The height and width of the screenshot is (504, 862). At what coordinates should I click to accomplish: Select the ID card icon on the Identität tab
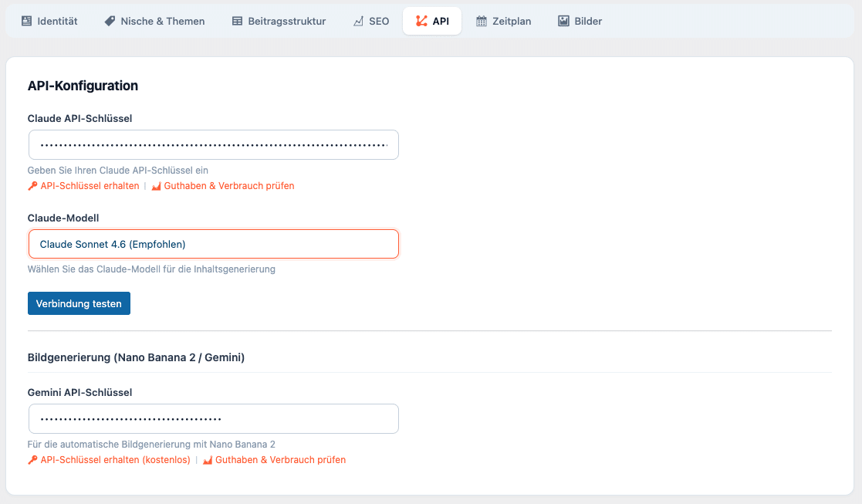(x=25, y=21)
